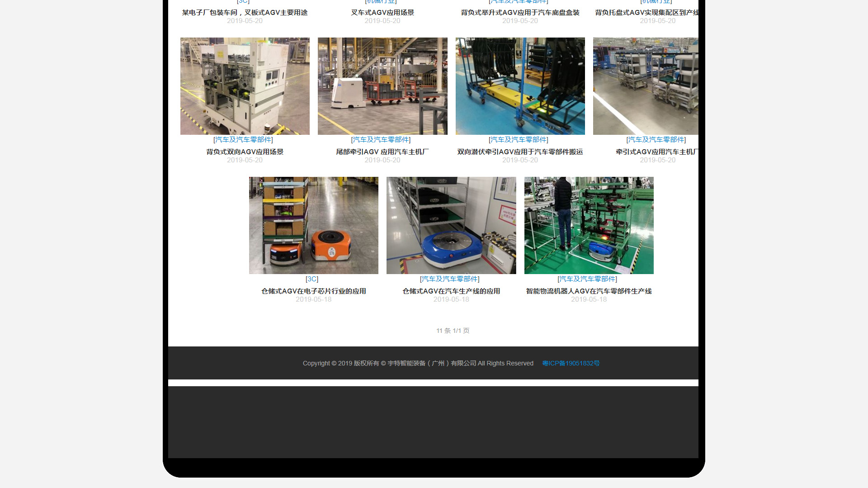The height and width of the screenshot is (488, 868).
Task: Click title 背负式举升式AGV应用于汽车底盘盒装
Action: 520,13
